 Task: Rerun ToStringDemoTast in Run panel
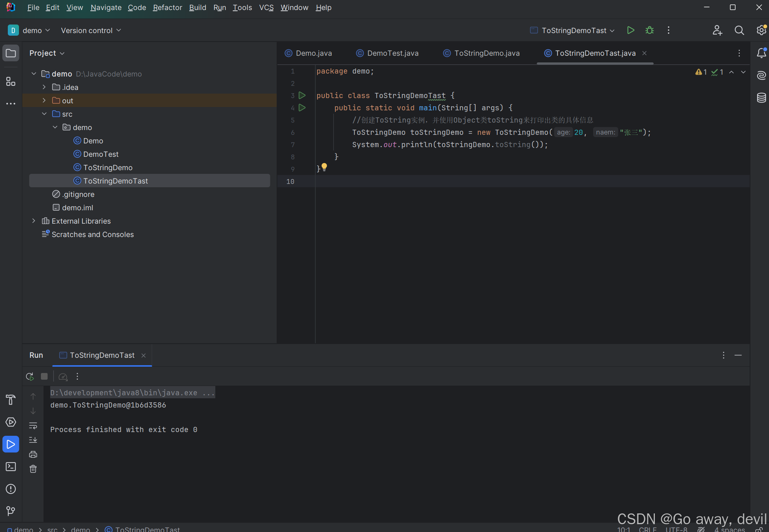pos(30,376)
